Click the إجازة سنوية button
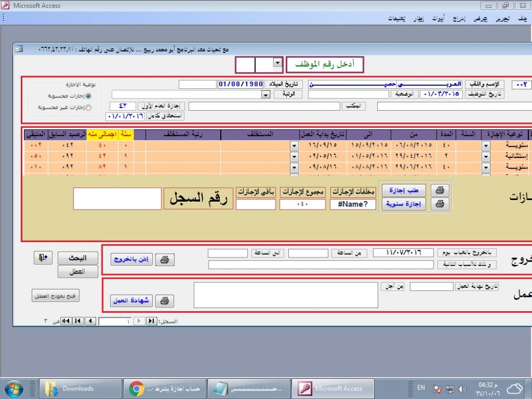The image size is (532, 399). [404, 204]
